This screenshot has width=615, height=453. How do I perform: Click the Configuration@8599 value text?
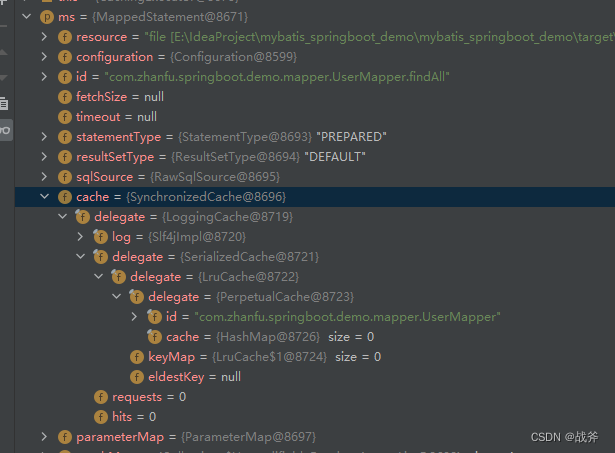(233, 57)
